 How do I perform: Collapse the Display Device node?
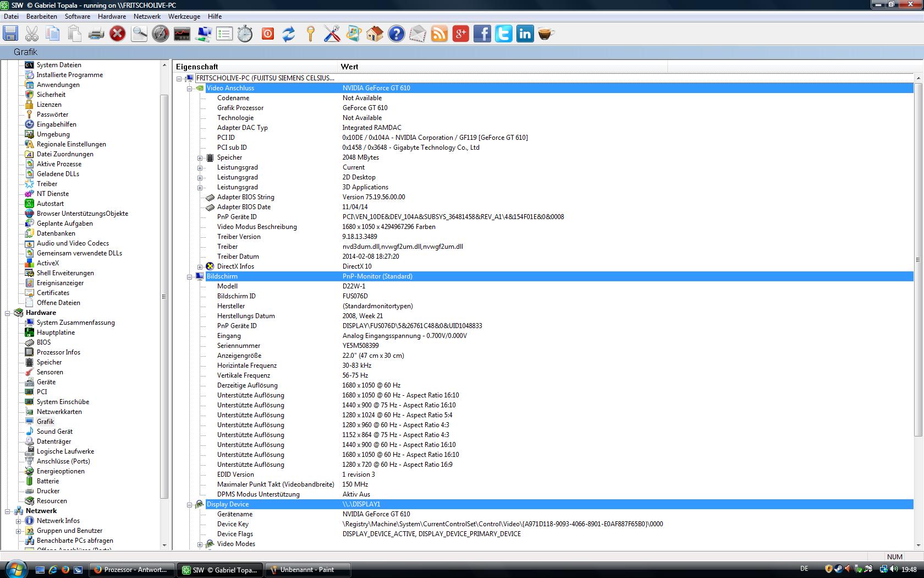[190, 504]
